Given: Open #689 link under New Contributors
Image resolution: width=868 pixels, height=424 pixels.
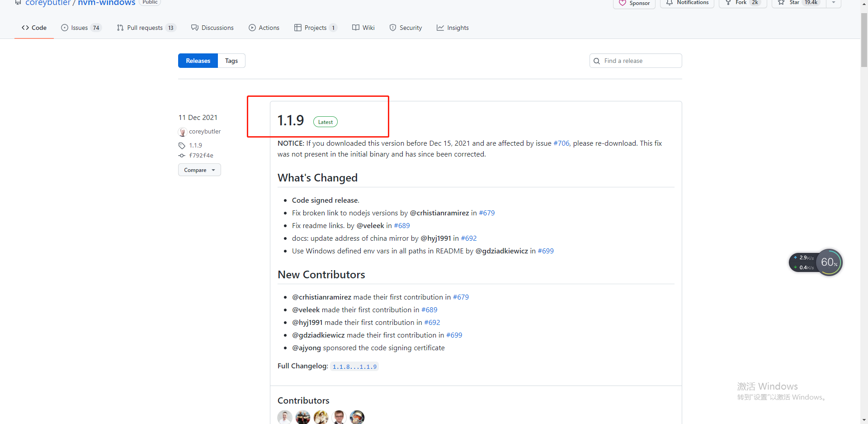Looking at the screenshot, I should coord(429,310).
